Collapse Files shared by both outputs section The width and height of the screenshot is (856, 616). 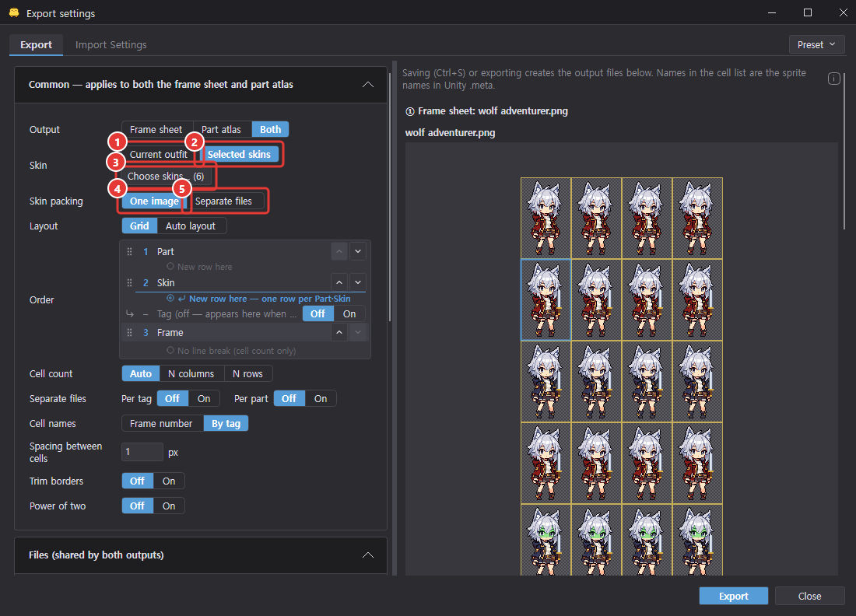368,555
